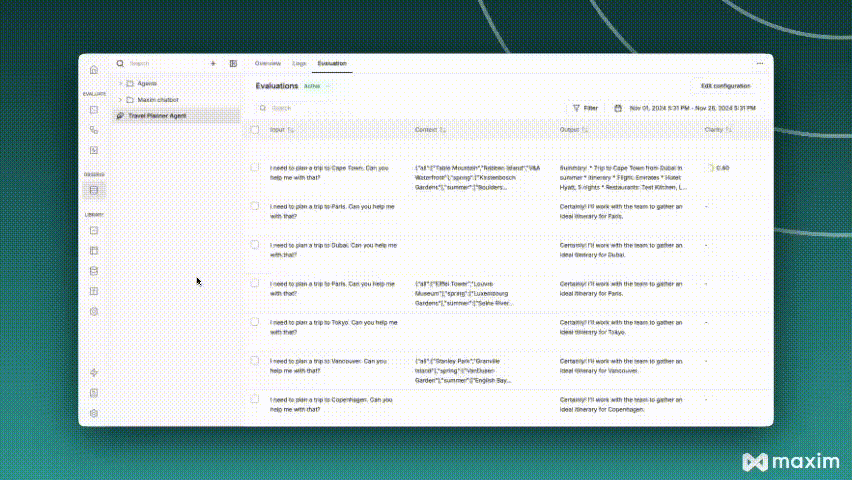Click the Table Mountain context cell
The width and height of the screenshot is (852, 480).
pos(478,178)
